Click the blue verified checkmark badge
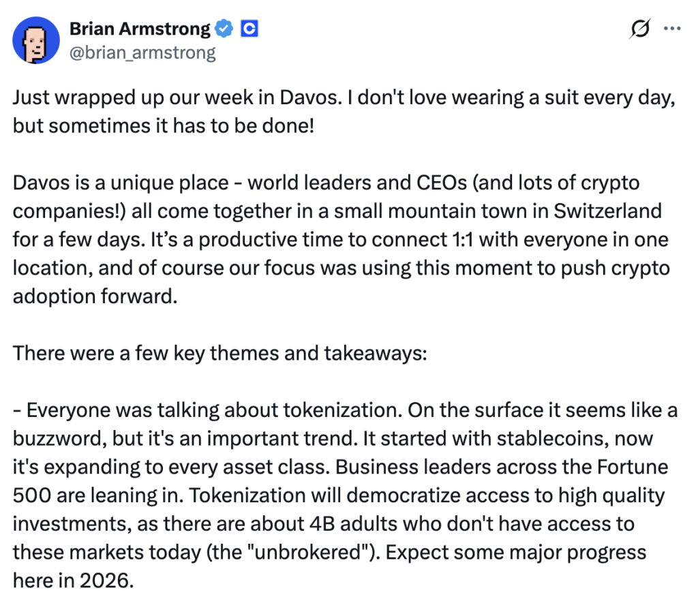 224,29
